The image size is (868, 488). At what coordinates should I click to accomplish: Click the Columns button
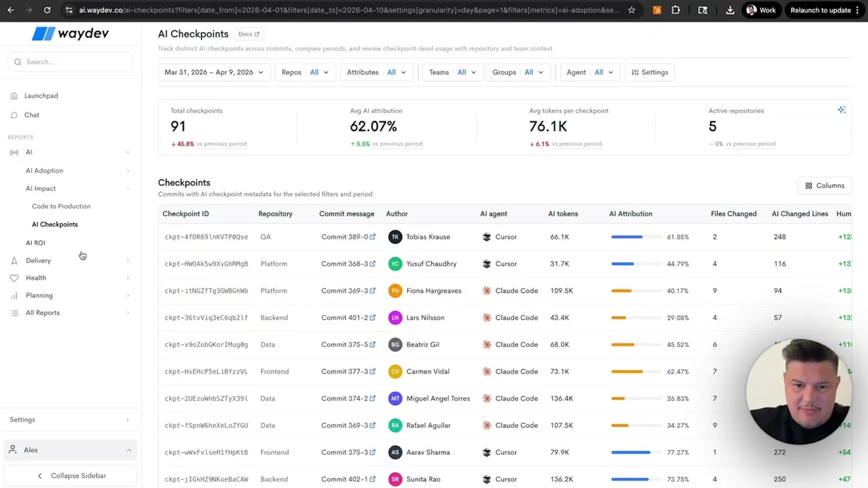click(824, 185)
